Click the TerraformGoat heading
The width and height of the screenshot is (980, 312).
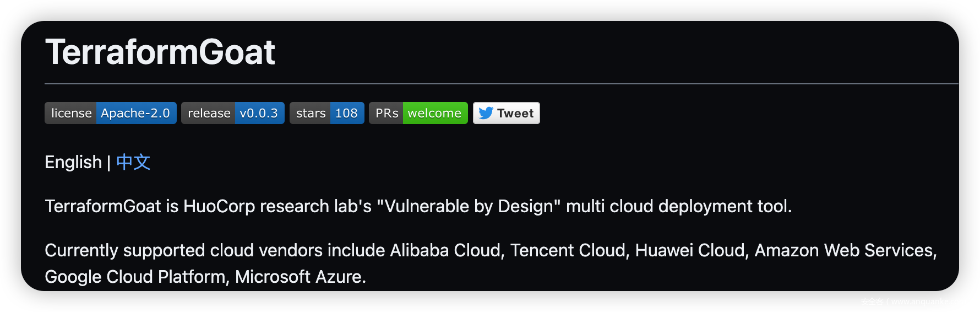pos(160,52)
